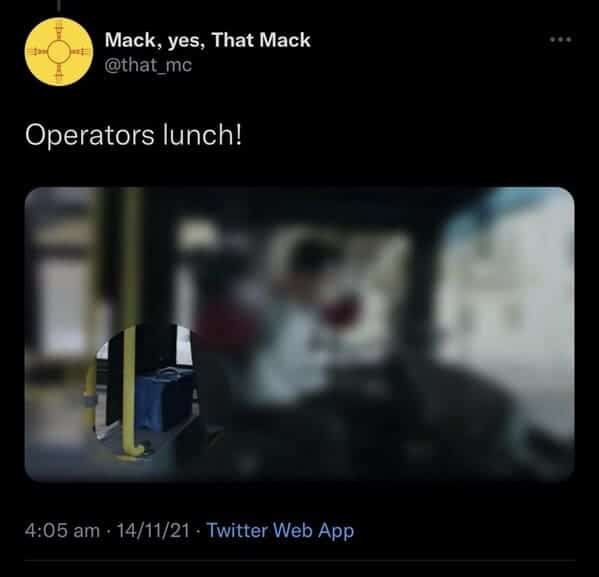
Task: Open the blurred tweet photo
Action: coord(300,334)
